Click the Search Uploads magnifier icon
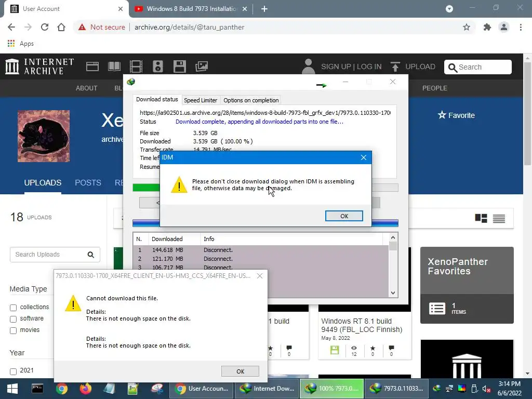 coord(90,255)
